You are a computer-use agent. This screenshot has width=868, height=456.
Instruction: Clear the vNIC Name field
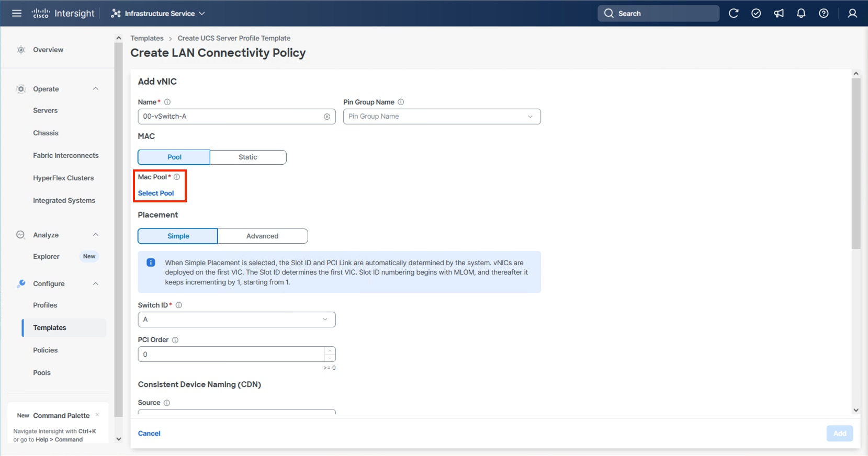[327, 117]
